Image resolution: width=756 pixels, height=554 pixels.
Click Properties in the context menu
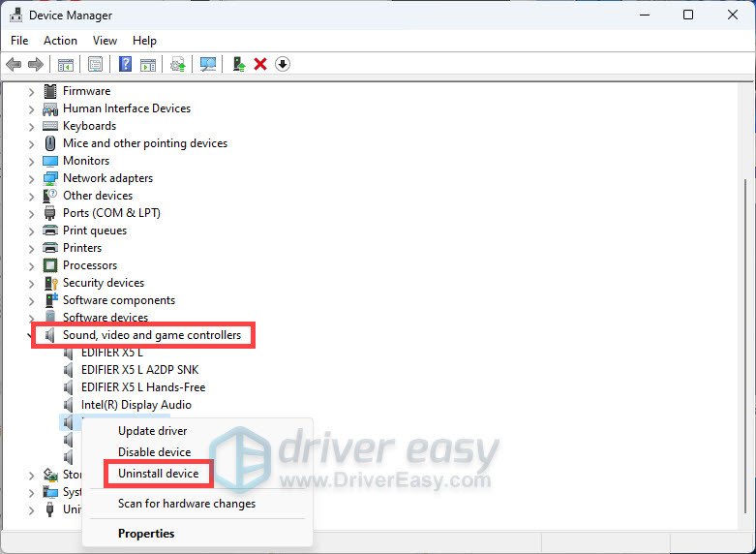tap(146, 534)
